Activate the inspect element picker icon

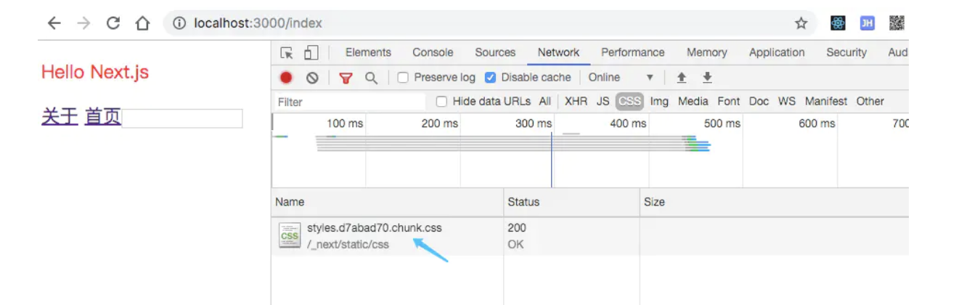[287, 53]
